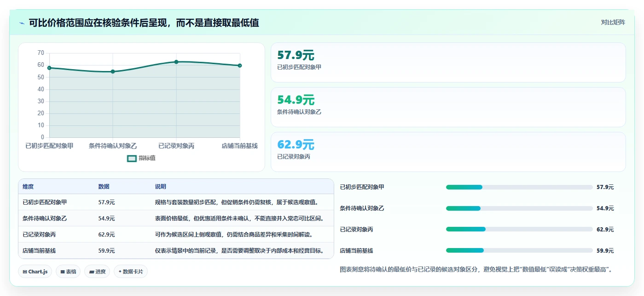Click the chart data point for 已初步匹配对象甲
The width and height of the screenshot is (644, 296).
click(x=49, y=68)
